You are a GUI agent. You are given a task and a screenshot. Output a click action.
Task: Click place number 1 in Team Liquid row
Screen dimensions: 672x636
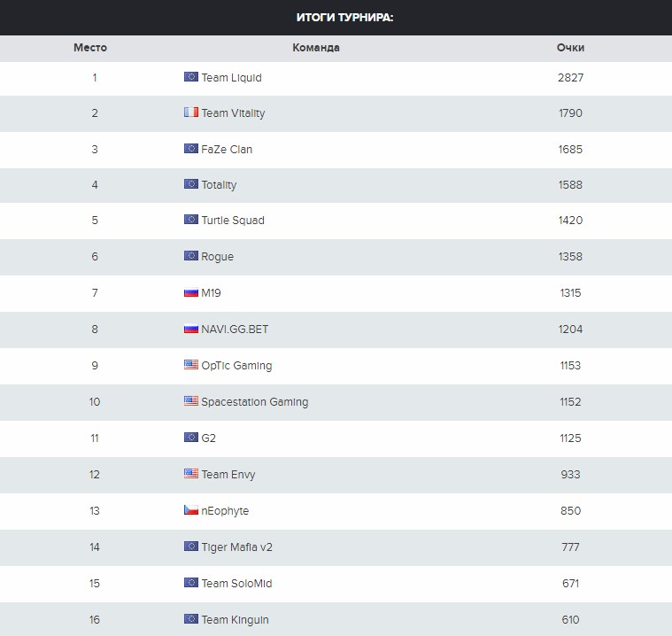(x=95, y=78)
